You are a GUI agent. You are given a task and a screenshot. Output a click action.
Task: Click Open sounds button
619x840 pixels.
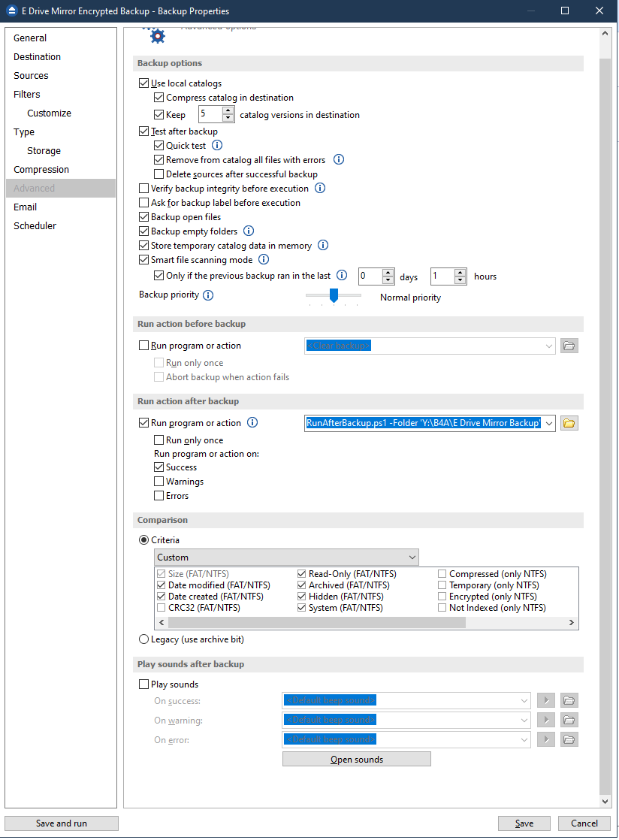point(357,759)
